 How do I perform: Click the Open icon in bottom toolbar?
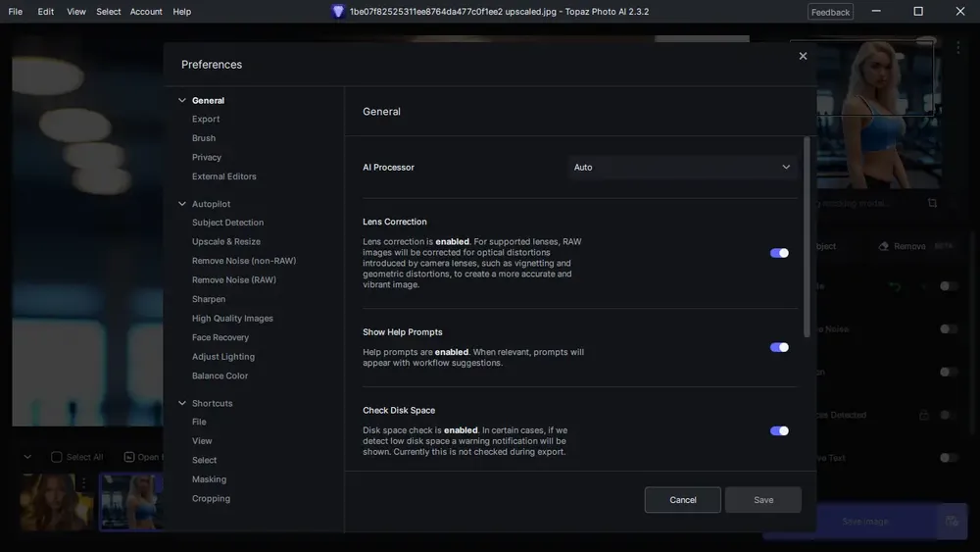pos(128,457)
